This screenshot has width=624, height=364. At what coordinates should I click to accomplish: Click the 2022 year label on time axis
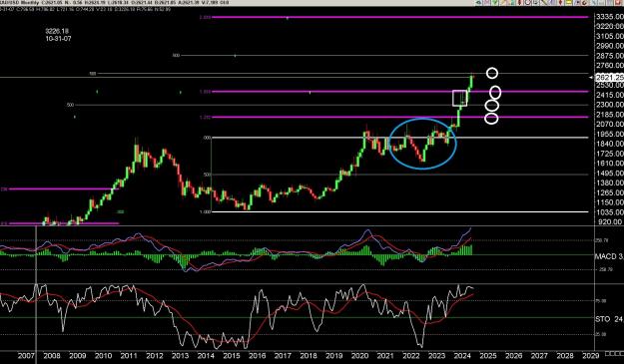(x=411, y=356)
